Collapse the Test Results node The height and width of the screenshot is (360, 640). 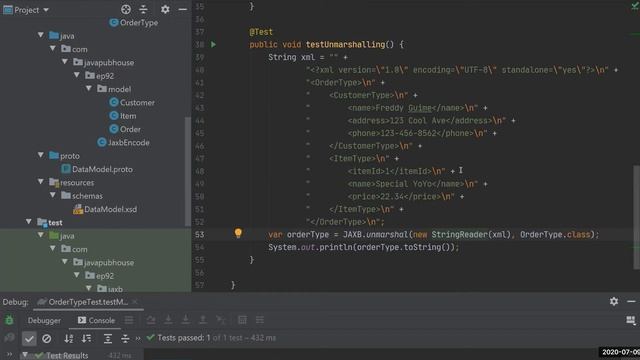point(25,355)
